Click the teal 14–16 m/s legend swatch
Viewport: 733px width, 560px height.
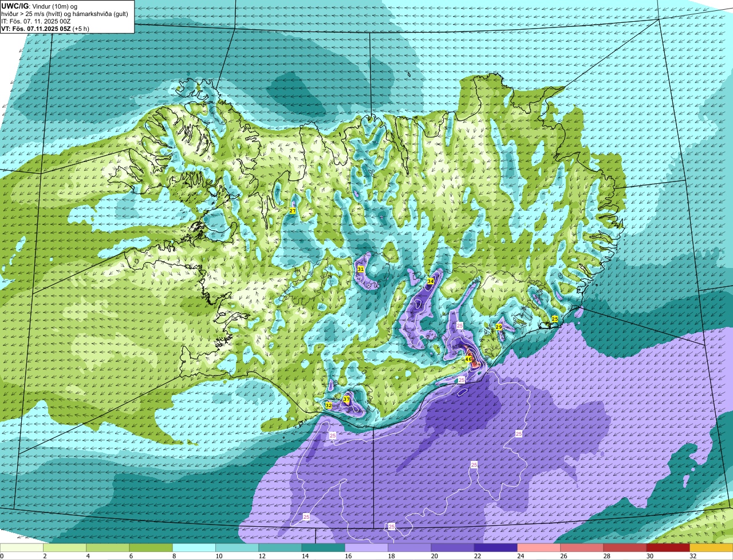click(x=324, y=548)
